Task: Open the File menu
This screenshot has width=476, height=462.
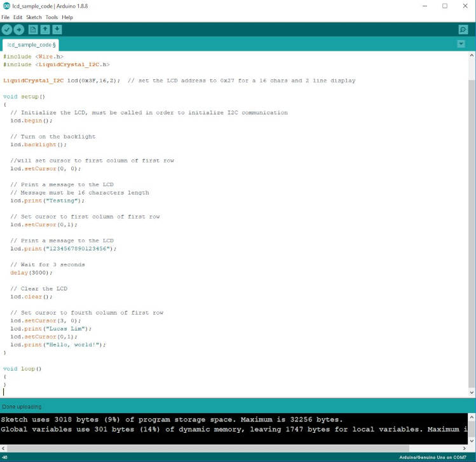Action: tap(5, 17)
